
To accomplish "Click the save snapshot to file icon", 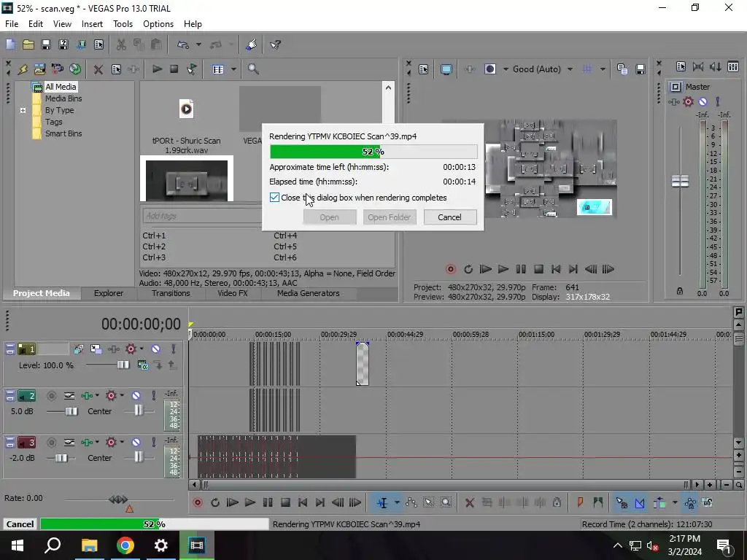I will tap(640, 69).
